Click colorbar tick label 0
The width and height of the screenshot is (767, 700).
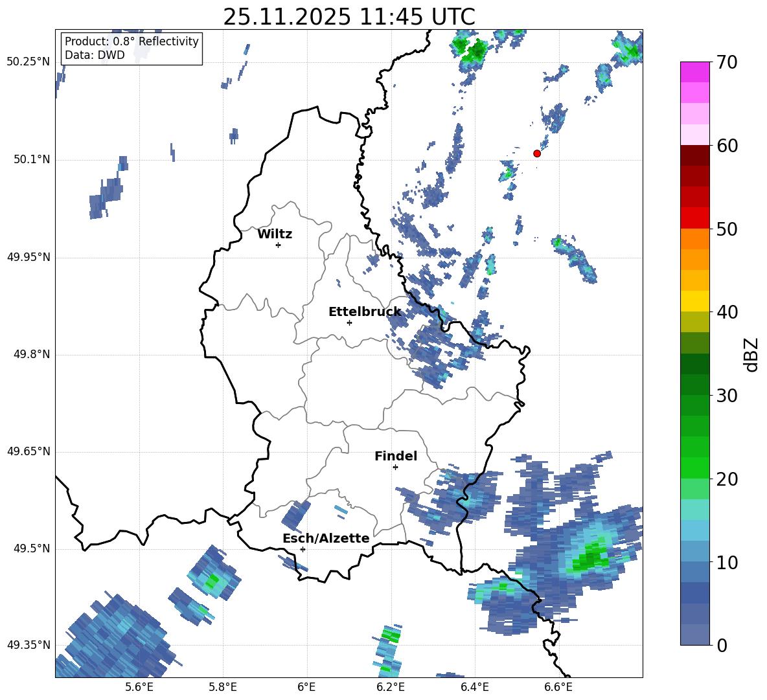(x=722, y=645)
